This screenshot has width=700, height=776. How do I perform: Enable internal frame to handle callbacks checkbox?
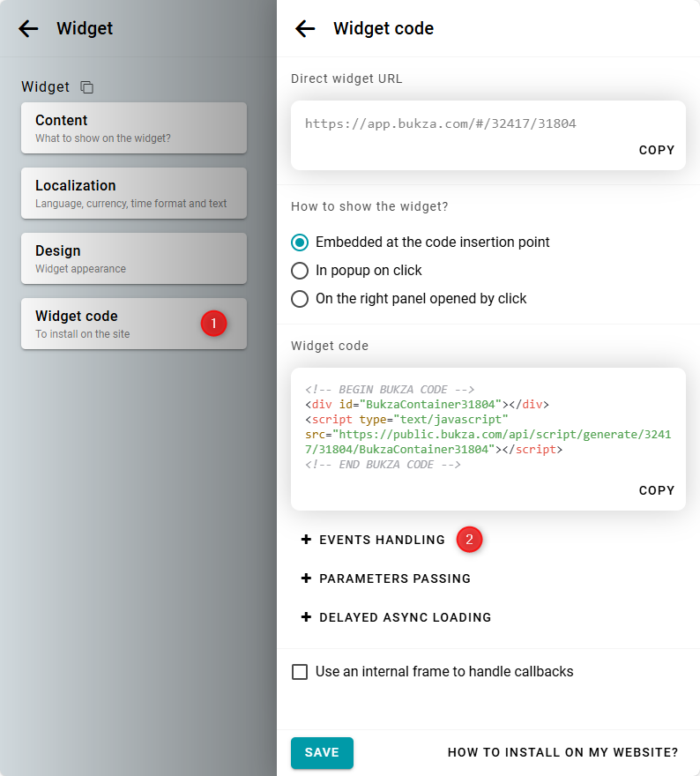pyautogui.click(x=300, y=672)
